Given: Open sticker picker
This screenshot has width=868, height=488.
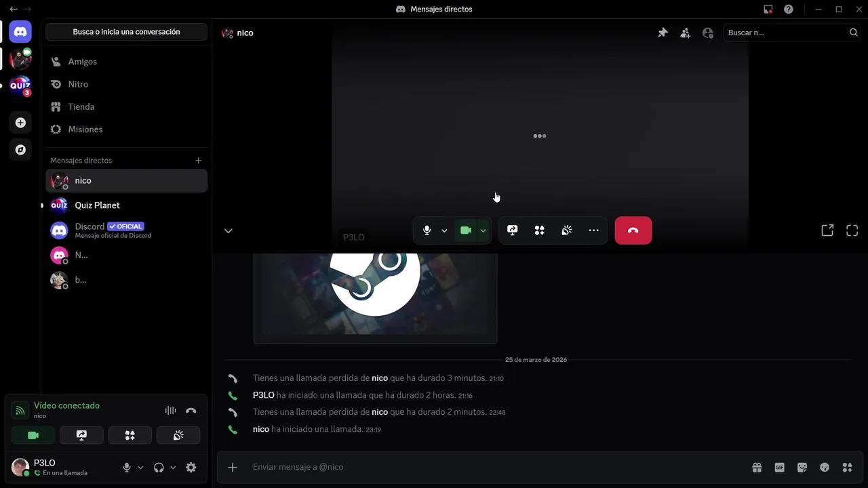Looking at the screenshot, I should 802,467.
